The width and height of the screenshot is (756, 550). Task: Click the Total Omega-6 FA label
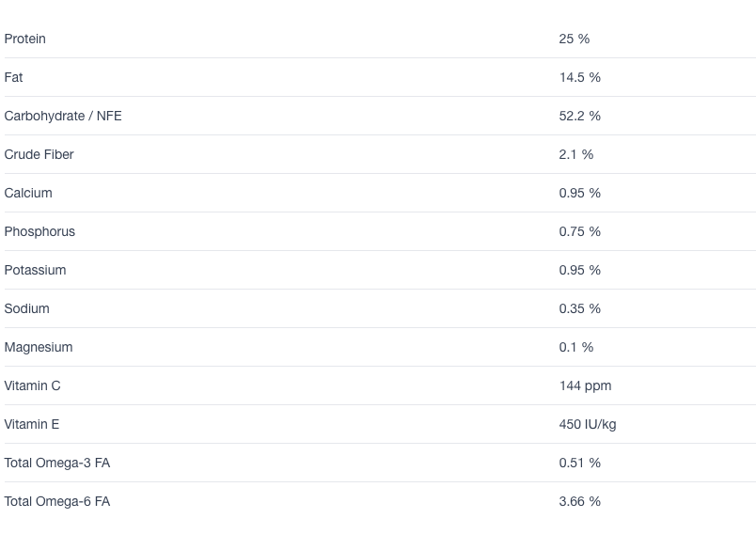pyautogui.click(x=57, y=501)
